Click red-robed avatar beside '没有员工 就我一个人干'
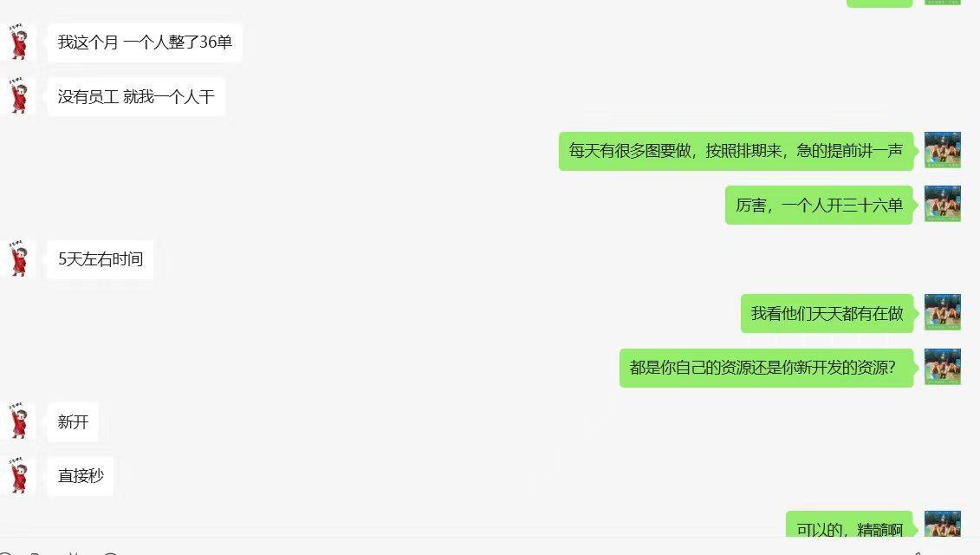Image resolution: width=980 pixels, height=555 pixels. tap(18, 96)
